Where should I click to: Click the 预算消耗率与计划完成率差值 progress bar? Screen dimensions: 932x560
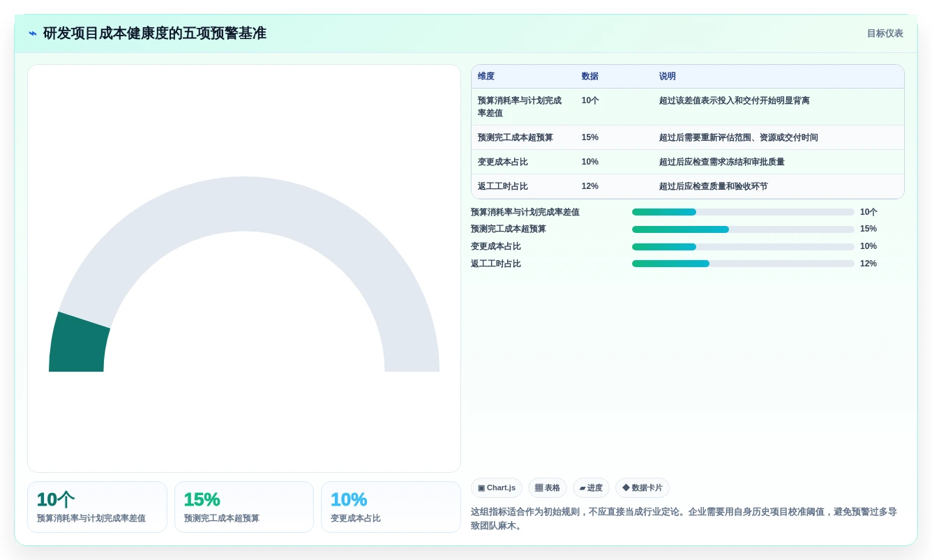point(743,212)
